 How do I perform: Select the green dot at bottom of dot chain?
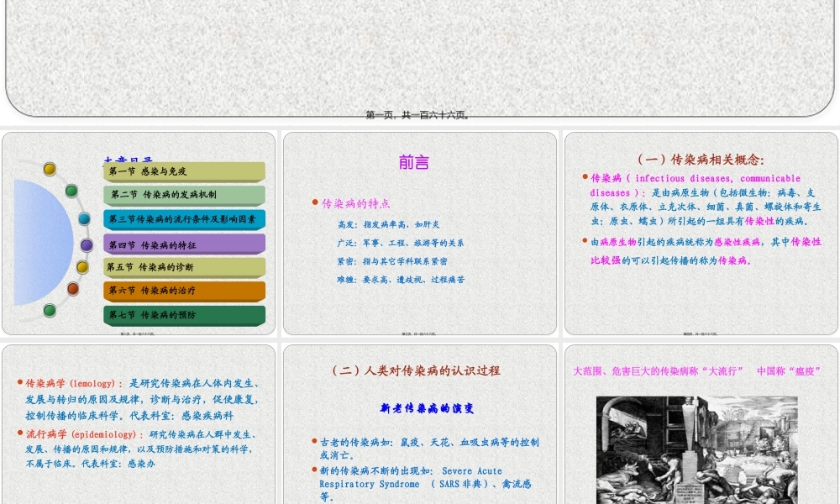click(x=49, y=310)
